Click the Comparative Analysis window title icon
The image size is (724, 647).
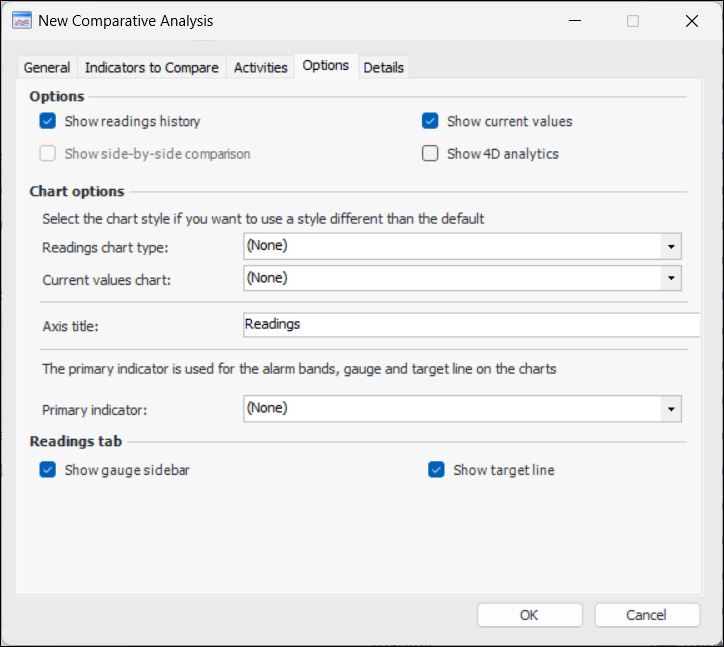pos(20,21)
